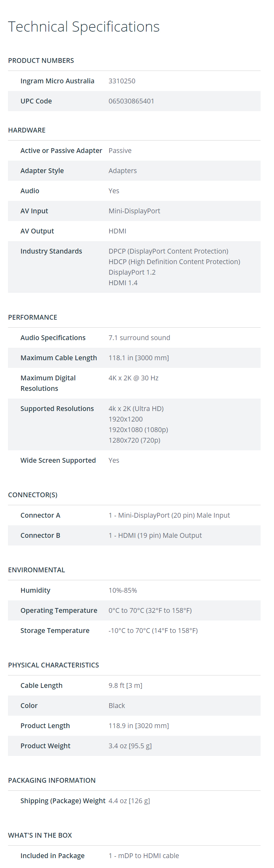Click the Ingram Micro Australia number 3310250
The height and width of the screenshot is (868, 274).
122,81
